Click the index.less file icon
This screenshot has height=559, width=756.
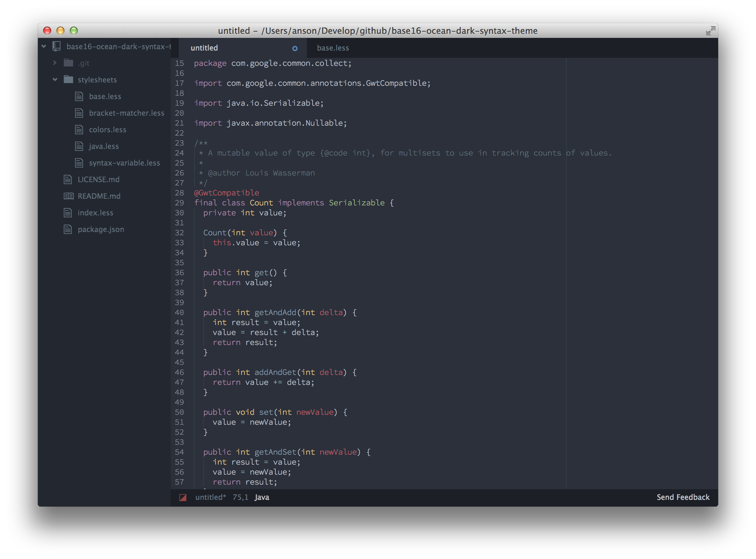68,212
